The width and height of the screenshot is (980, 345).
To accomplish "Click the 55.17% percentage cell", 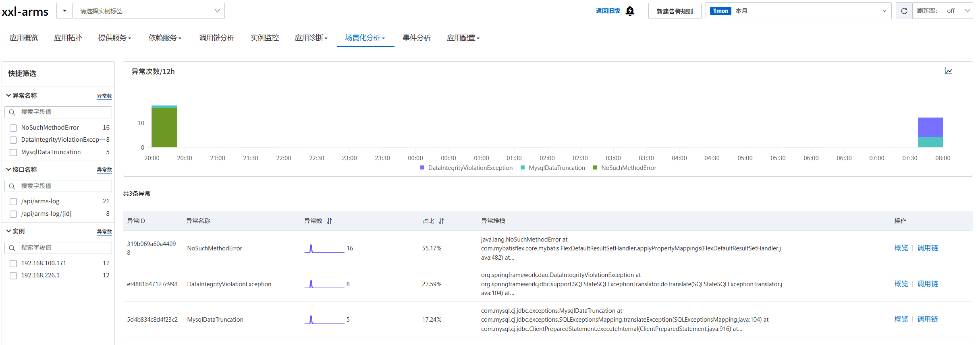I will (432, 248).
